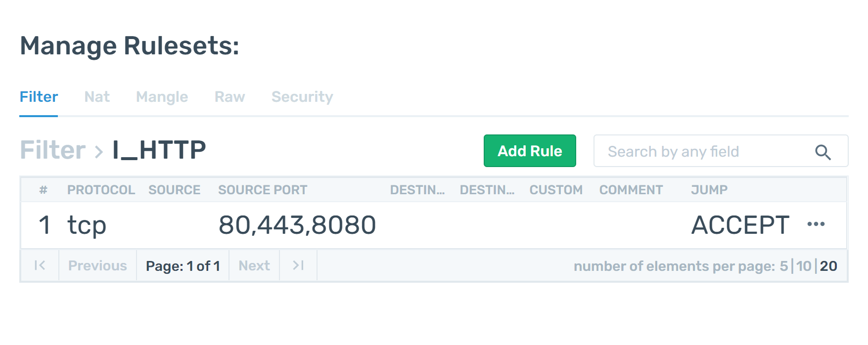
Task: Click the Add Rule button
Action: tap(530, 151)
